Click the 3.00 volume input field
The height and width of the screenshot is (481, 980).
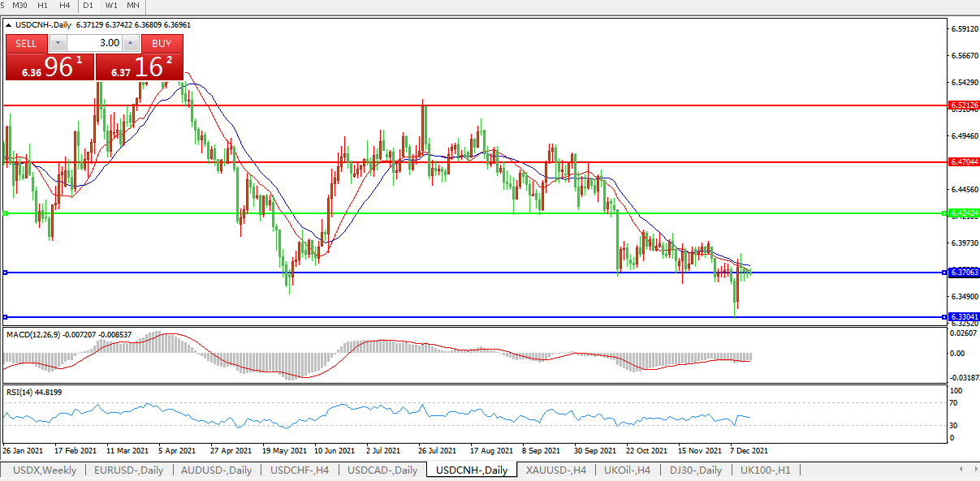[x=94, y=43]
